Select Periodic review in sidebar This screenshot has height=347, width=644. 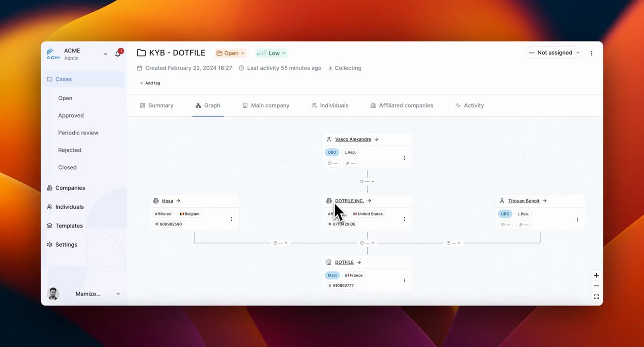[x=78, y=133]
